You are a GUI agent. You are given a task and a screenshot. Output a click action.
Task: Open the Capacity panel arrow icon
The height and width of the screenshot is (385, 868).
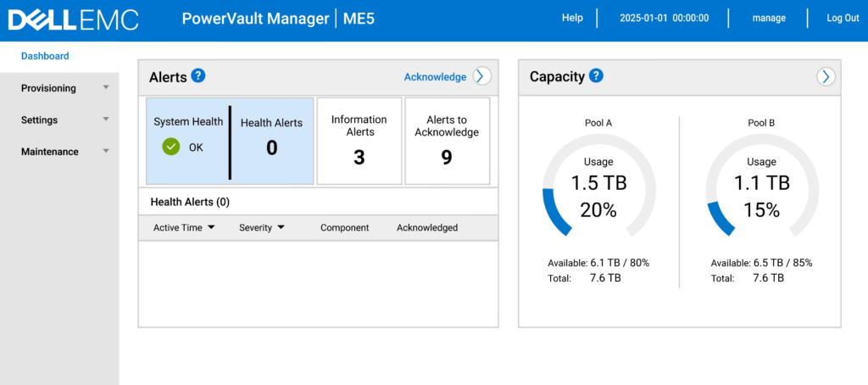coord(826,76)
